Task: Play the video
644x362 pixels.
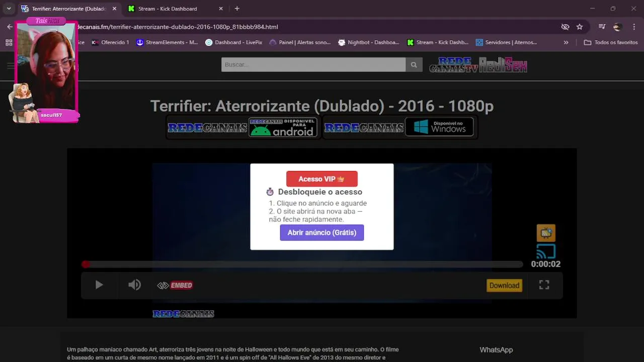Action: [x=99, y=285]
